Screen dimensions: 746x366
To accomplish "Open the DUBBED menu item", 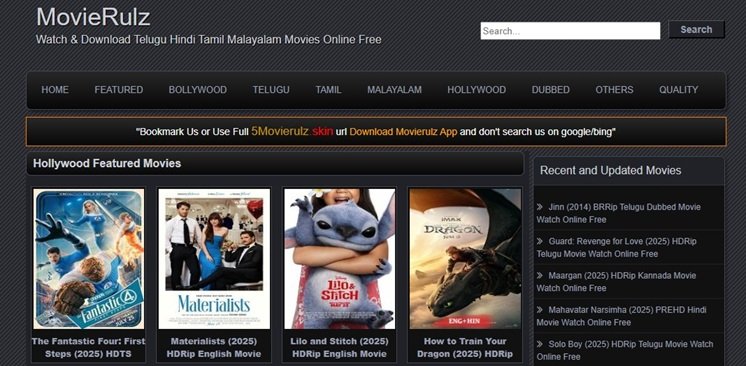I will 550,90.
